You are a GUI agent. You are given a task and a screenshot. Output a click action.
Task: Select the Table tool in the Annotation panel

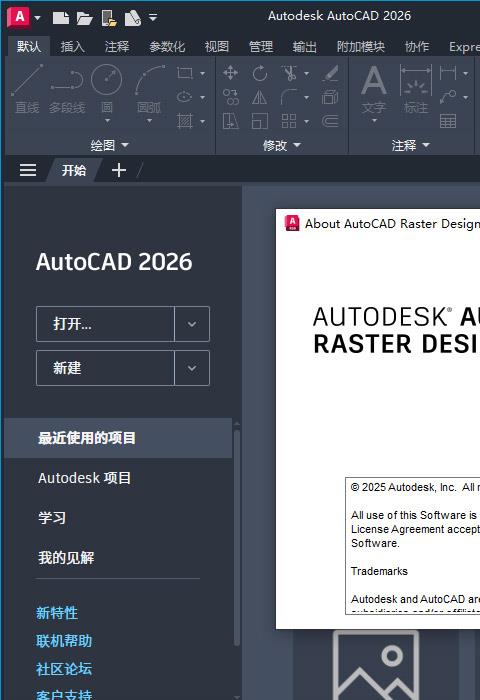[448, 121]
